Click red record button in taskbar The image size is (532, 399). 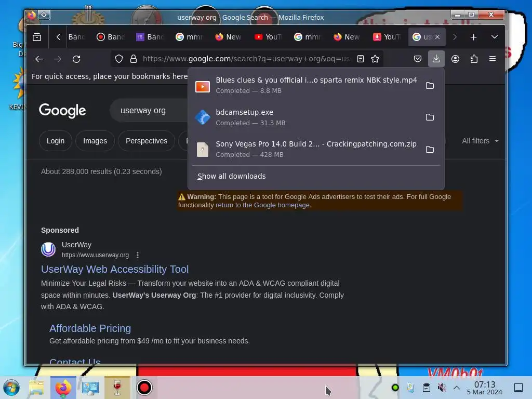click(x=144, y=388)
